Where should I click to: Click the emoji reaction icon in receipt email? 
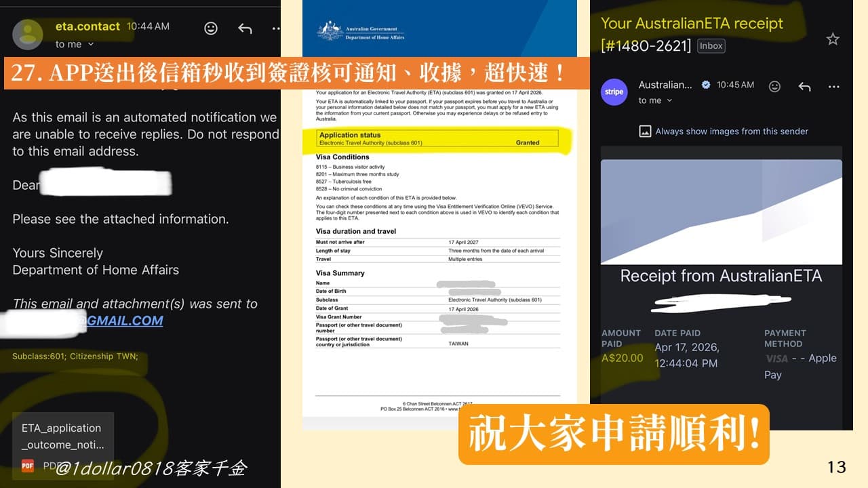(774, 87)
